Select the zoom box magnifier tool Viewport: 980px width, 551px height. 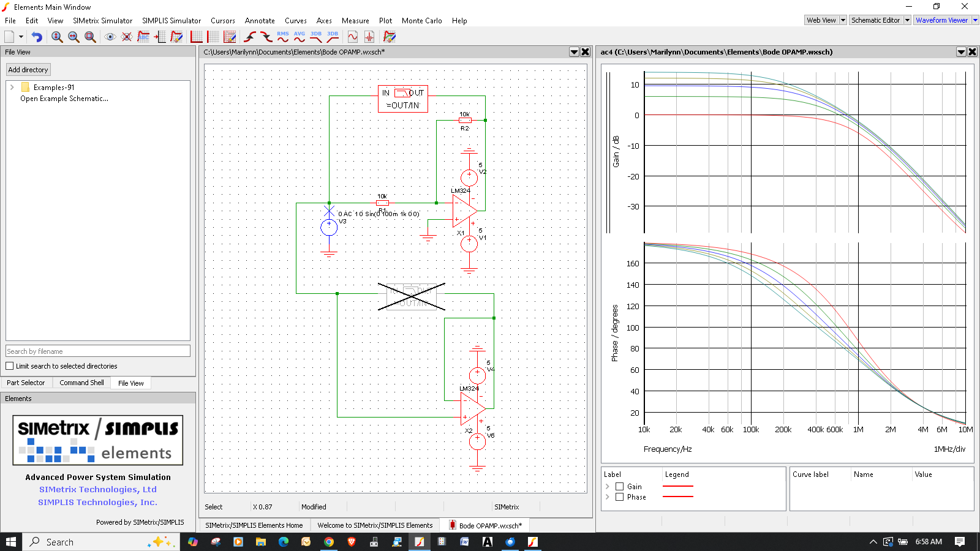point(90,37)
